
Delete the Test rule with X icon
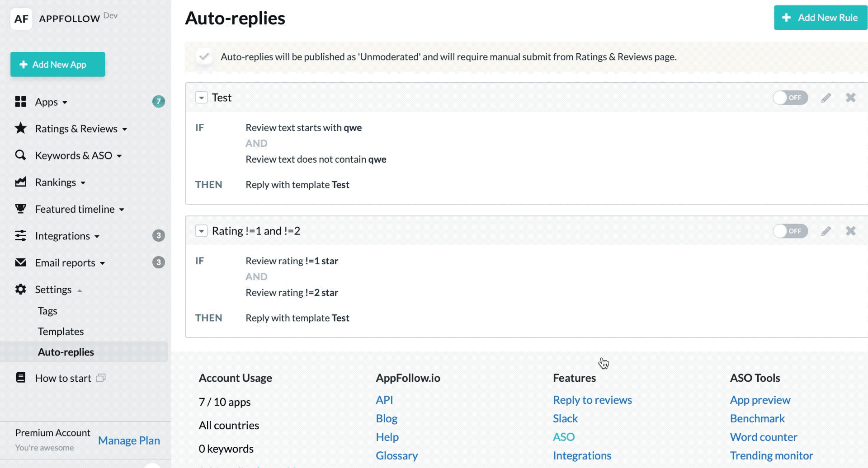850,98
